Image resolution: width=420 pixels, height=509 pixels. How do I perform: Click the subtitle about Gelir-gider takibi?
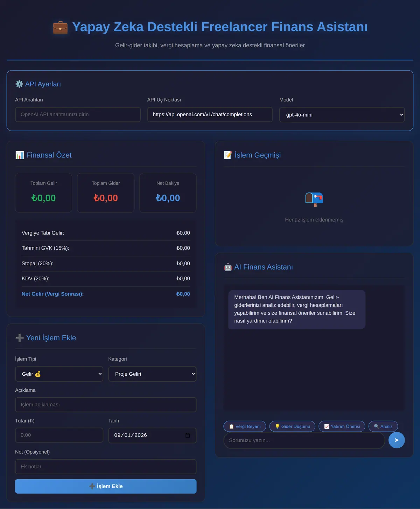(x=210, y=46)
